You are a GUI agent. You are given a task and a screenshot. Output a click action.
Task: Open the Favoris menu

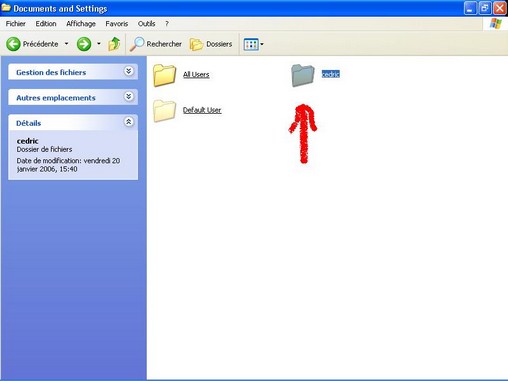click(117, 24)
